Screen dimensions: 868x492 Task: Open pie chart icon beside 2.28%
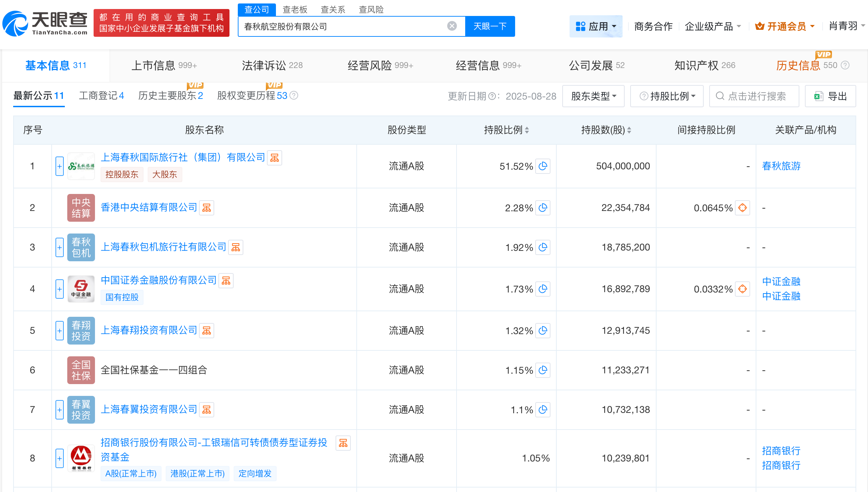pyautogui.click(x=543, y=208)
